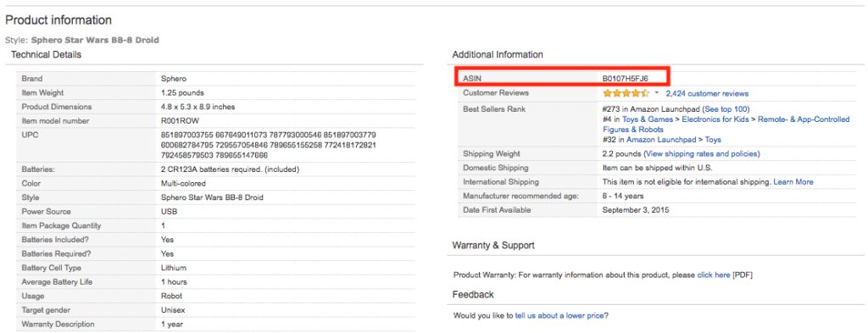Click the Product information heading

click(x=58, y=20)
